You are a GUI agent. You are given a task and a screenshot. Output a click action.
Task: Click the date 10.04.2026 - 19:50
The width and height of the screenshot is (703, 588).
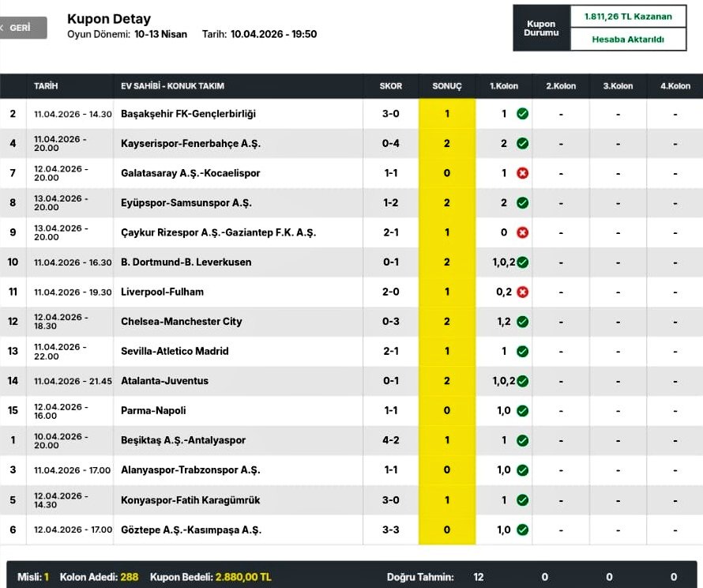[x=273, y=34]
